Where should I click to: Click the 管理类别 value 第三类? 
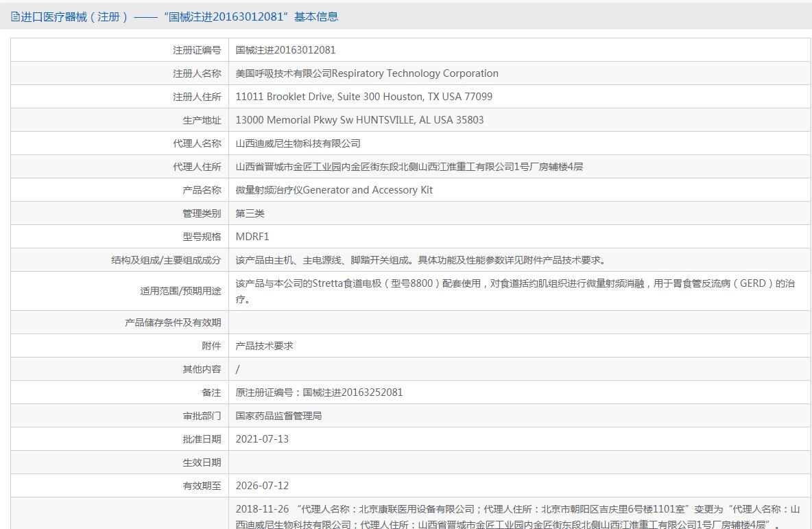point(250,213)
